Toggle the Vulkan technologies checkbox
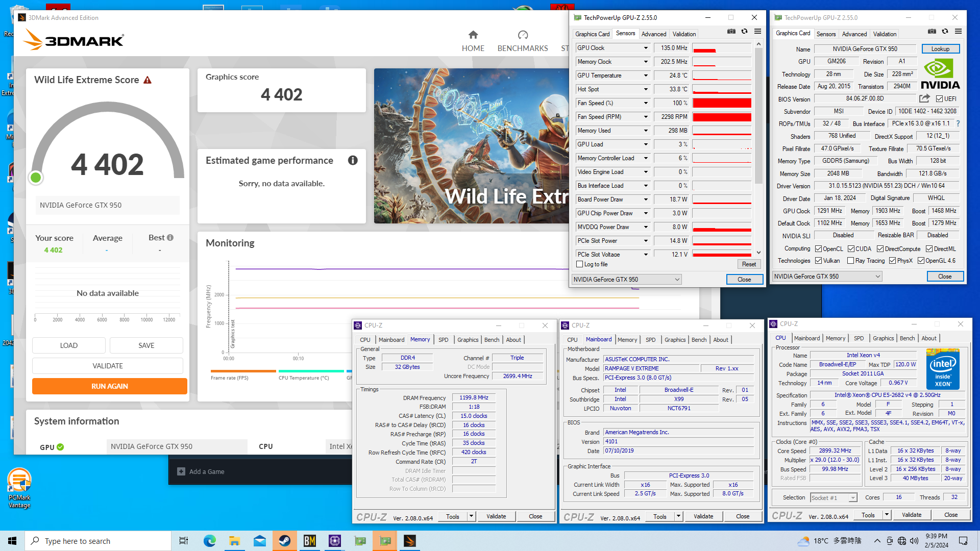980x551 pixels. pyautogui.click(x=818, y=261)
